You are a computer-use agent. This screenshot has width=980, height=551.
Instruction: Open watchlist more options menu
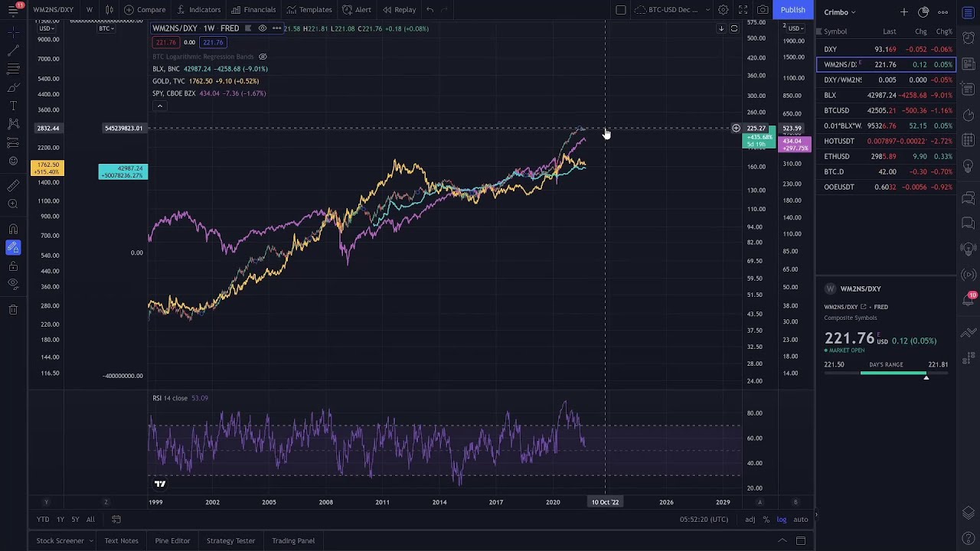[942, 12]
